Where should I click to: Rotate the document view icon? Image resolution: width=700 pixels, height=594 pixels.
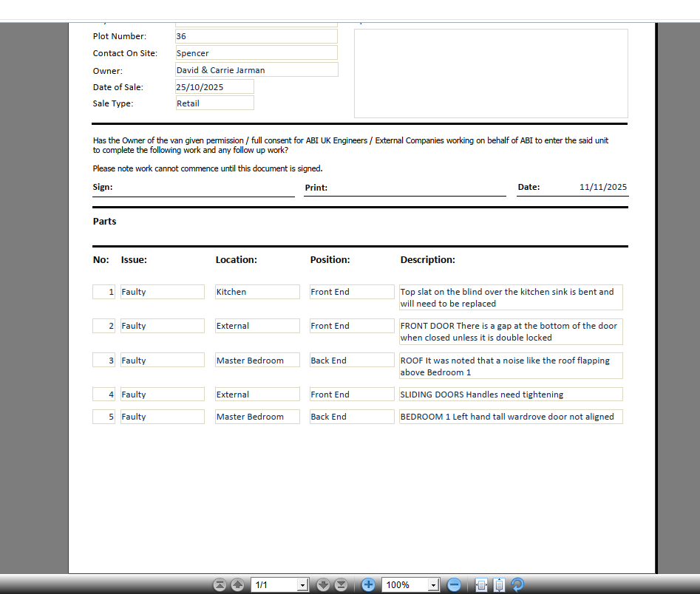[517, 584]
